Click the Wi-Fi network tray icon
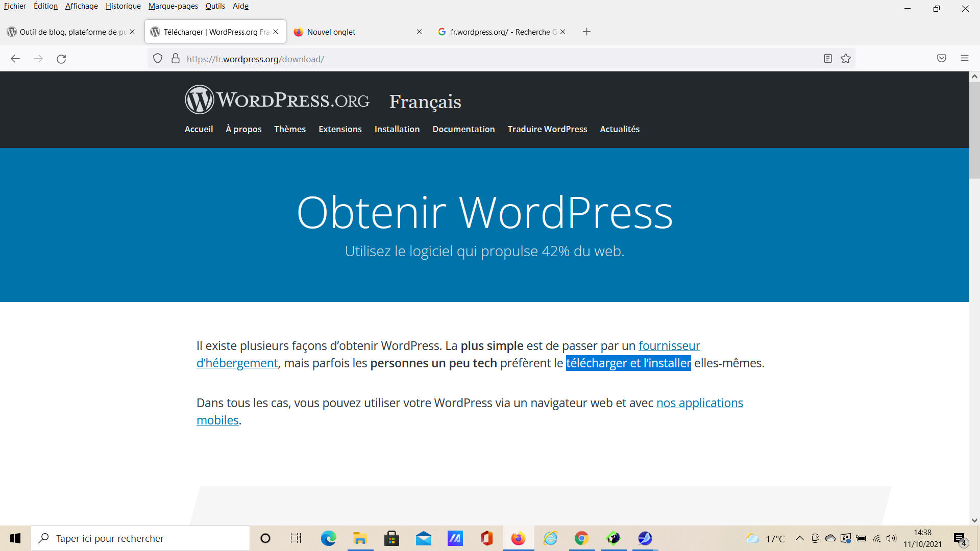980x551 pixels. click(876, 538)
